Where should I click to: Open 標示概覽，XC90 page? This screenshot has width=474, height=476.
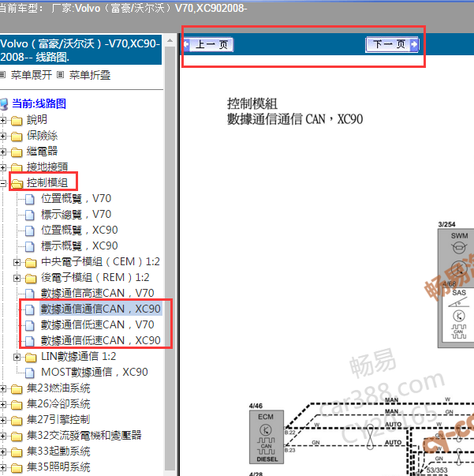(80, 245)
